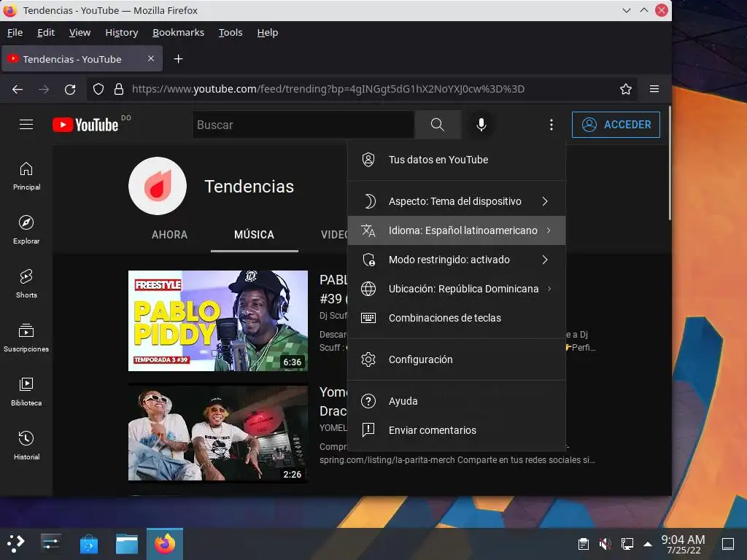The height and width of the screenshot is (560, 747).
Task: Switch to the AHORA tab
Action: pyautogui.click(x=169, y=235)
